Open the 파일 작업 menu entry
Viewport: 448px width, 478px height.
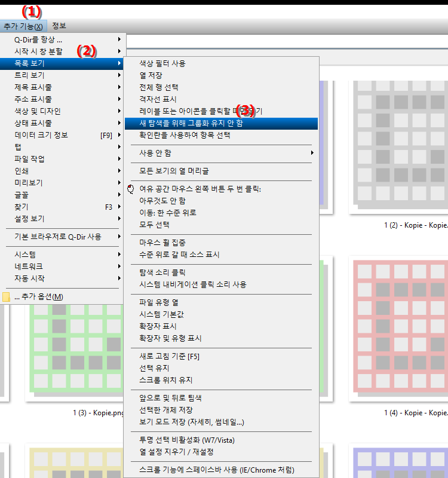click(x=63, y=159)
